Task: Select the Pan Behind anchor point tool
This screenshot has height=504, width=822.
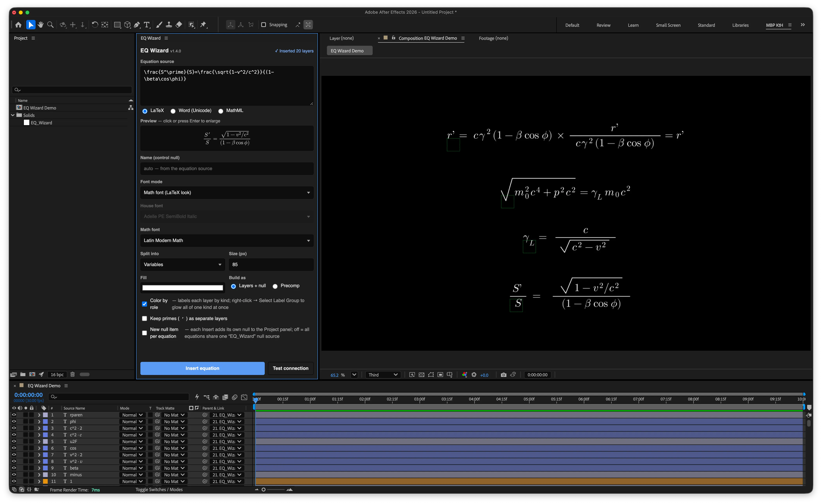Action: [105, 25]
